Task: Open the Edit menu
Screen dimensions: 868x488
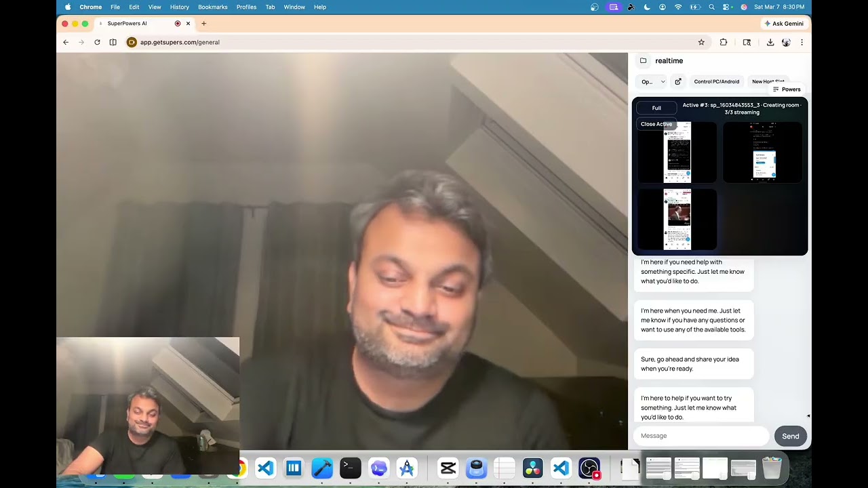Action: point(134,7)
